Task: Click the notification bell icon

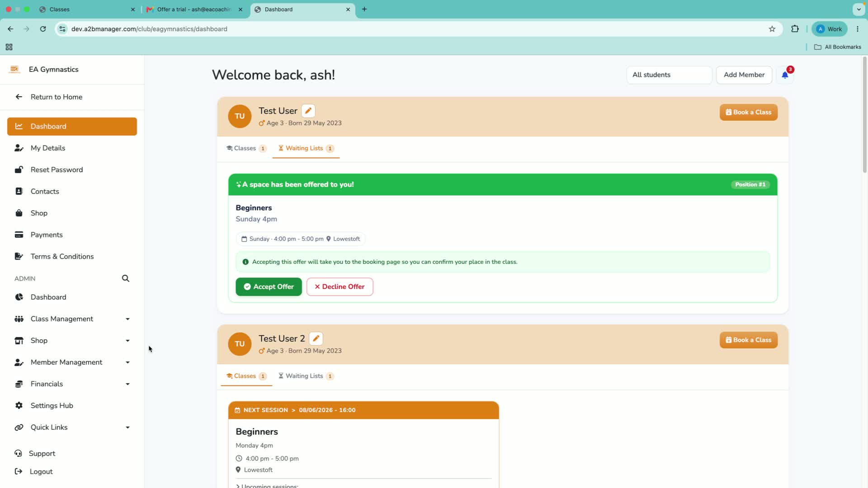Action: pyautogui.click(x=785, y=75)
